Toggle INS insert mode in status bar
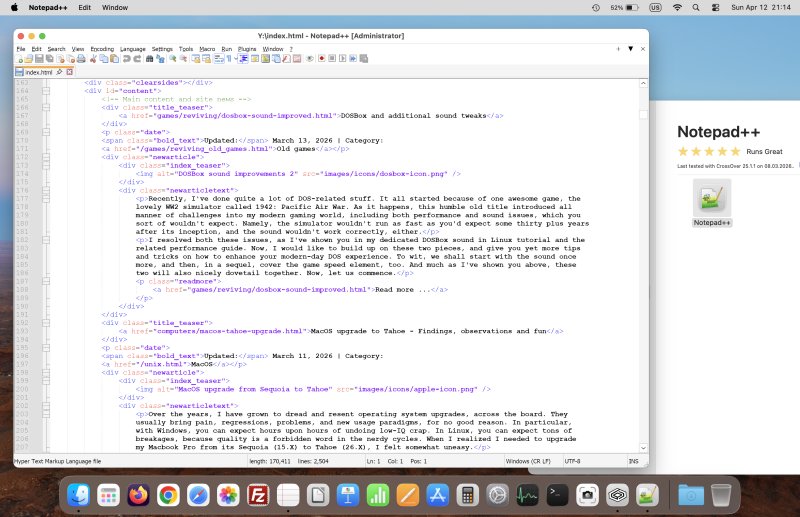 coord(634,461)
